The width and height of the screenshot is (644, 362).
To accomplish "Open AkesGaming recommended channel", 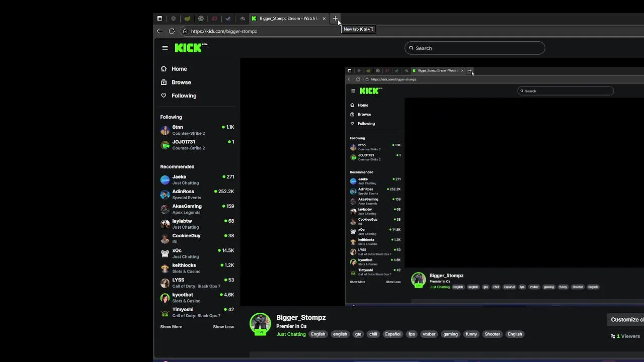I will pyautogui.click(x=197, y=209).
